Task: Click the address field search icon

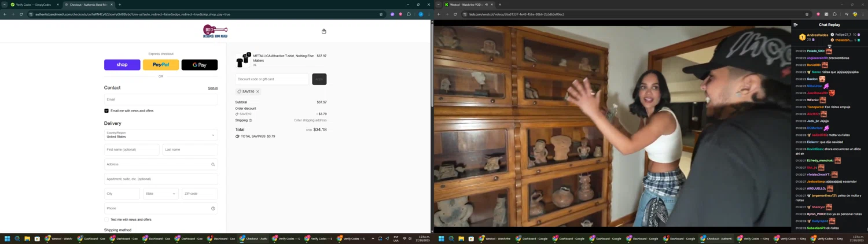Action: pos(213,165)
